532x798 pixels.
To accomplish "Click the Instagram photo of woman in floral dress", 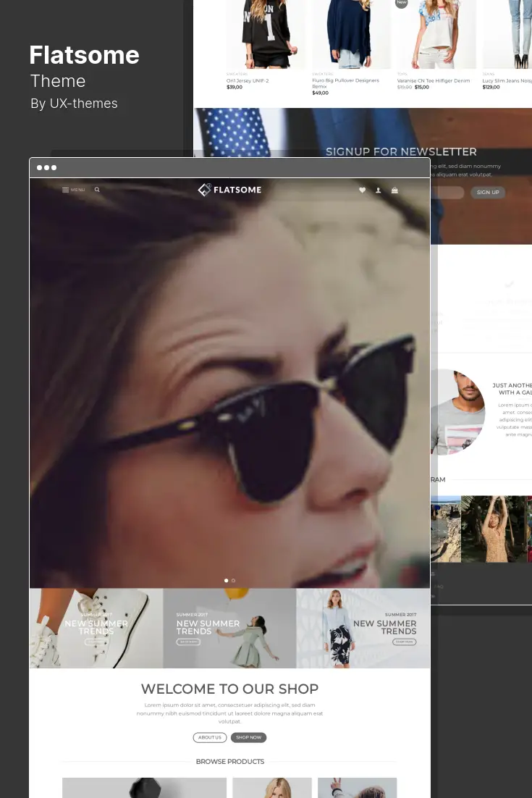I will [493, 529].
